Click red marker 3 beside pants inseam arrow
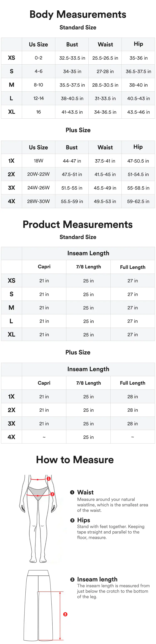Viewport: 156px width, 644px height. (x=65, y=614)
